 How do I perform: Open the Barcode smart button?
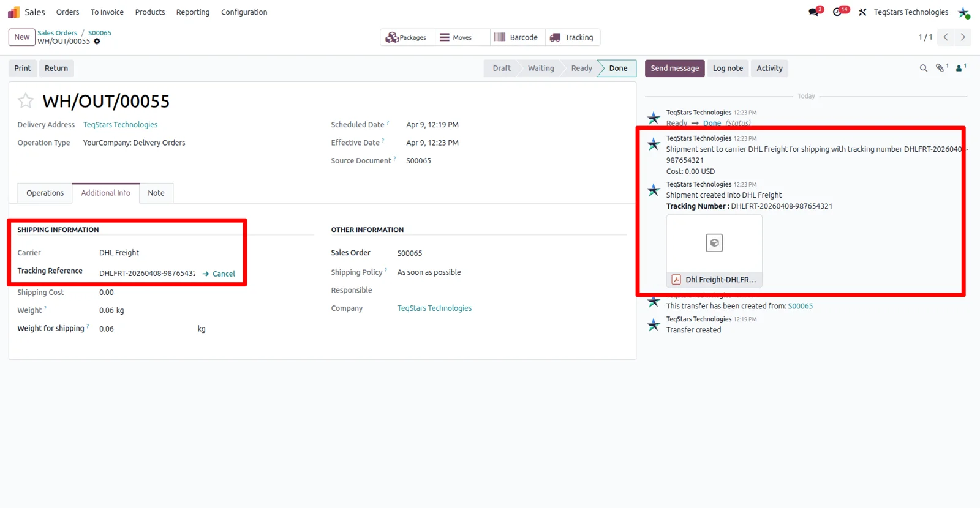518,37
